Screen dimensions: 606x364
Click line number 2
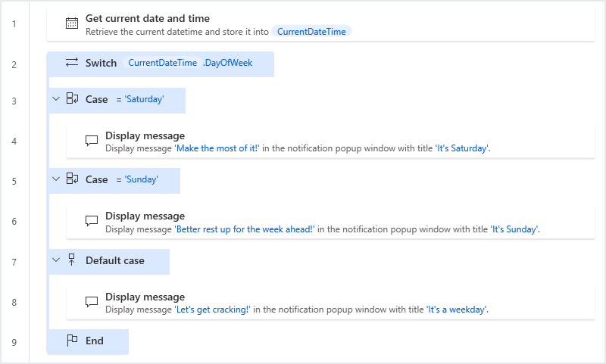14,65
